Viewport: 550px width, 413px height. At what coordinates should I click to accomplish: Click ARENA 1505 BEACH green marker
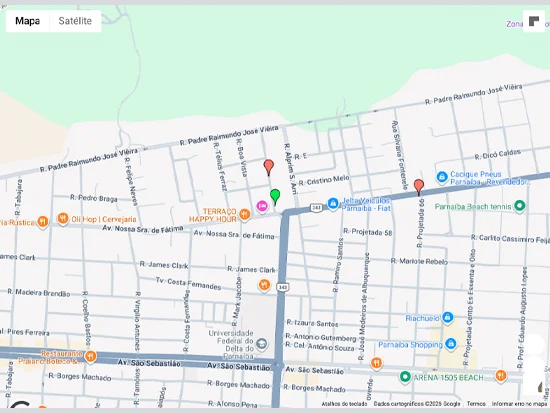405,377
